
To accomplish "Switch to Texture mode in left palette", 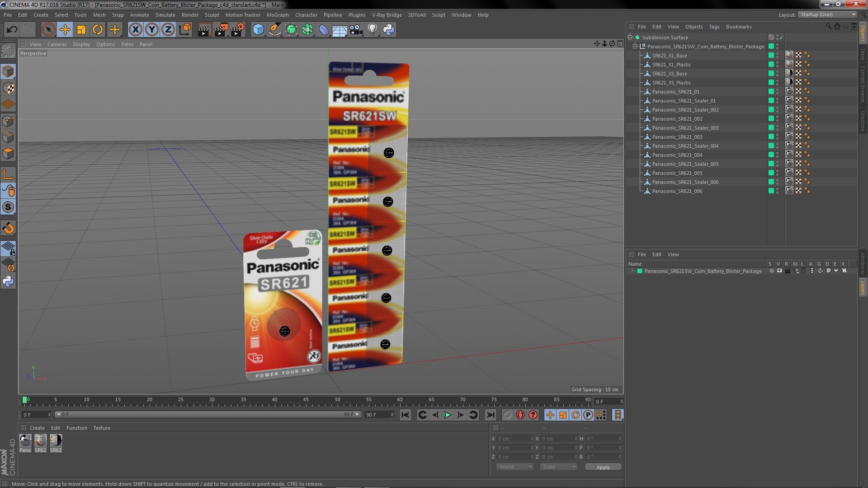I will coord(8,88).
